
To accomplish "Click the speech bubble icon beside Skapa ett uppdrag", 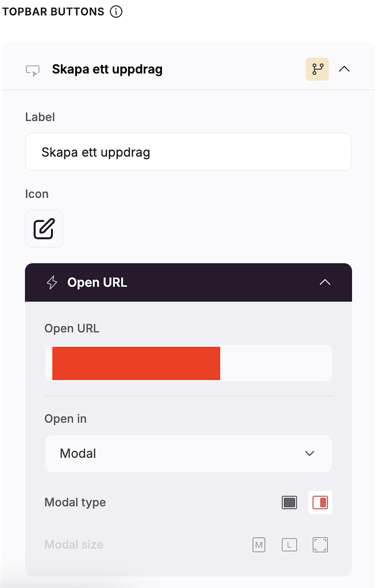I will (33, 69).
